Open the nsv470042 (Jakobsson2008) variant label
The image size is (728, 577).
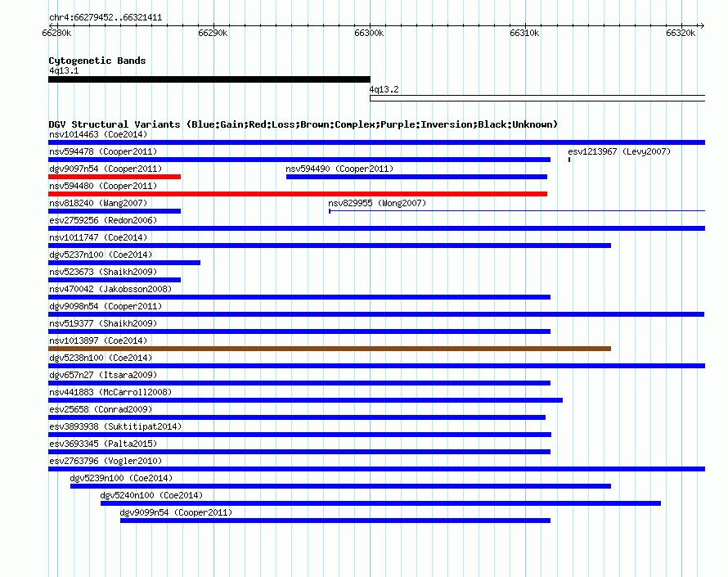pyautogui.click(x=110, y=289)
